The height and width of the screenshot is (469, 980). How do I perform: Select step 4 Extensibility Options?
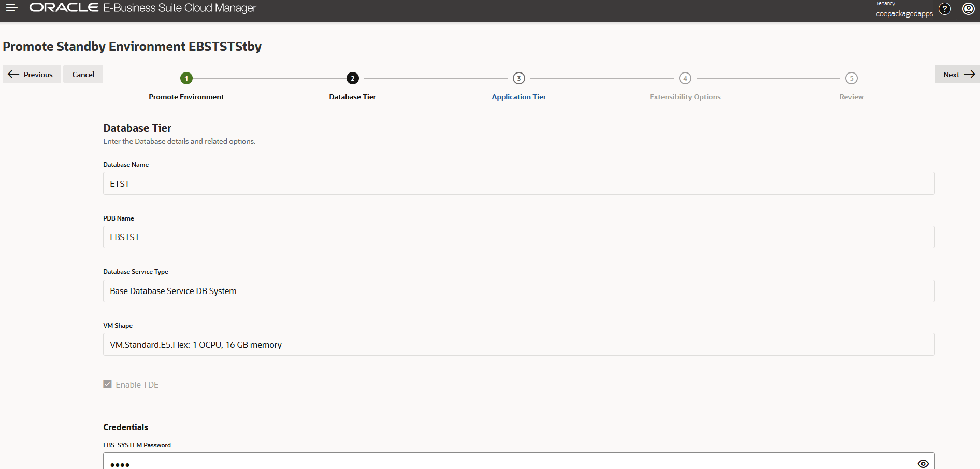tap(685, 78)
